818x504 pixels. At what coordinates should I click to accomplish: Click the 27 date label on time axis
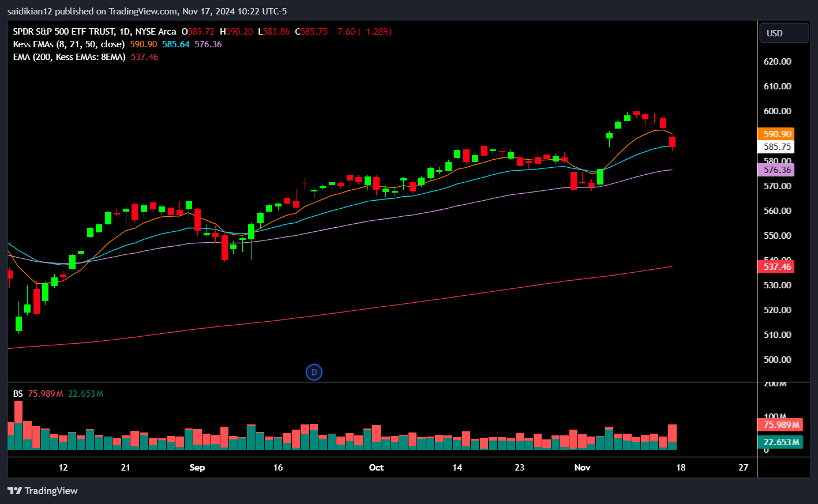[743, 467]
